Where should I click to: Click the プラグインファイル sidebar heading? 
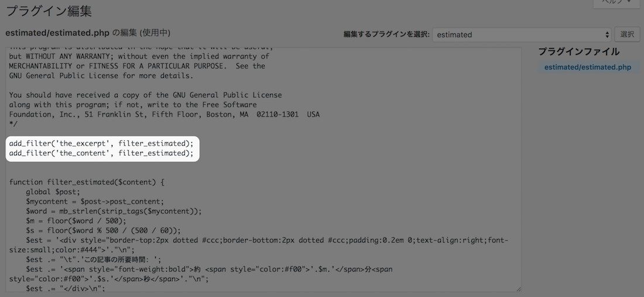[x=578, y=51]
